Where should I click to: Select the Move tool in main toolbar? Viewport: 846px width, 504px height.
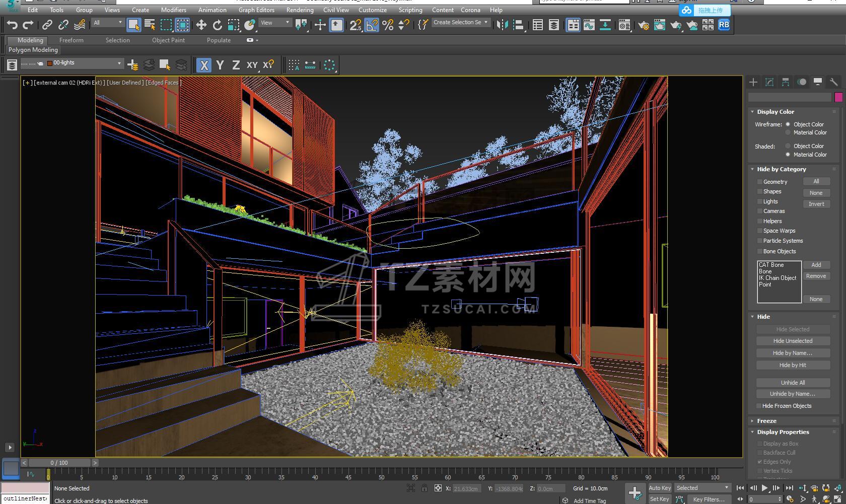click(x=201, y=25)
